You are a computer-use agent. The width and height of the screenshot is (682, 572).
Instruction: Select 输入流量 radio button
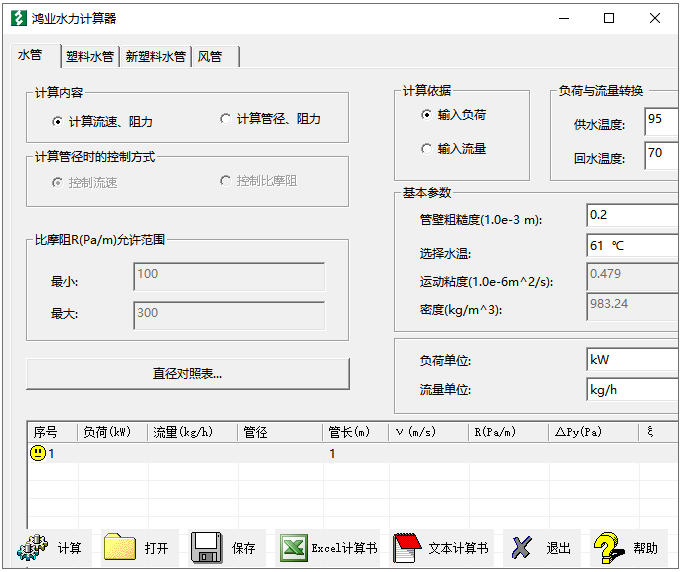(428, 149)
